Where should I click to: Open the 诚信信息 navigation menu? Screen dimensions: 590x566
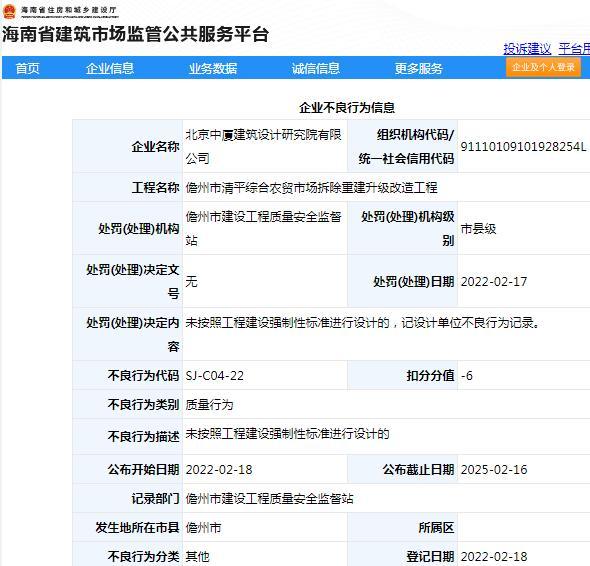click(315, 68)
